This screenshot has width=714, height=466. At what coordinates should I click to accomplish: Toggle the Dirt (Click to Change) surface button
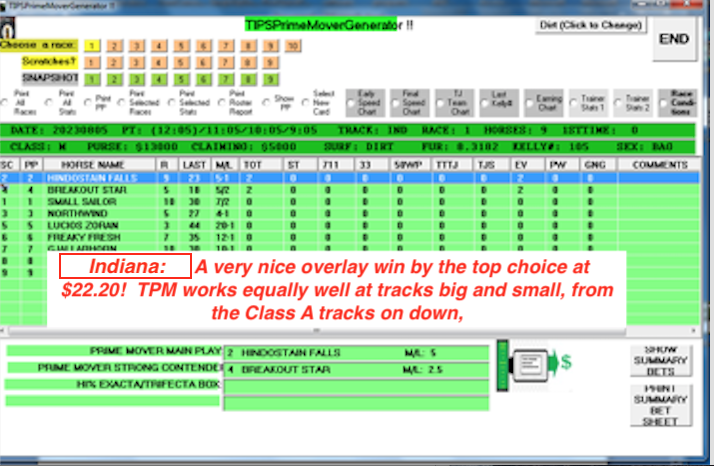pos(591,25)
